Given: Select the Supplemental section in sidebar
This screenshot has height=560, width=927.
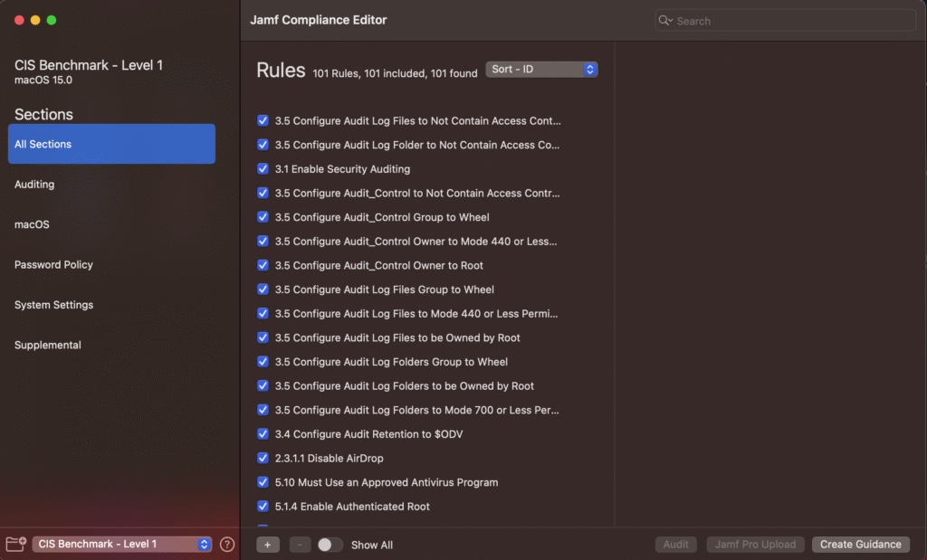Looking at the screenshot, I should click(48, 346).
